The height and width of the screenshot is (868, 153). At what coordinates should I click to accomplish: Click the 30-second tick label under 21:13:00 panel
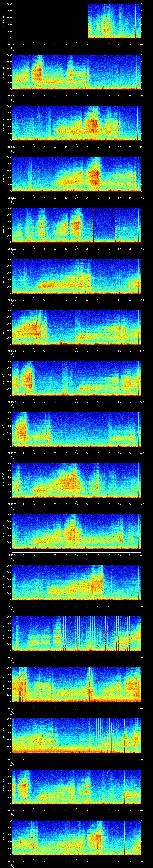(x=76, y=249)
